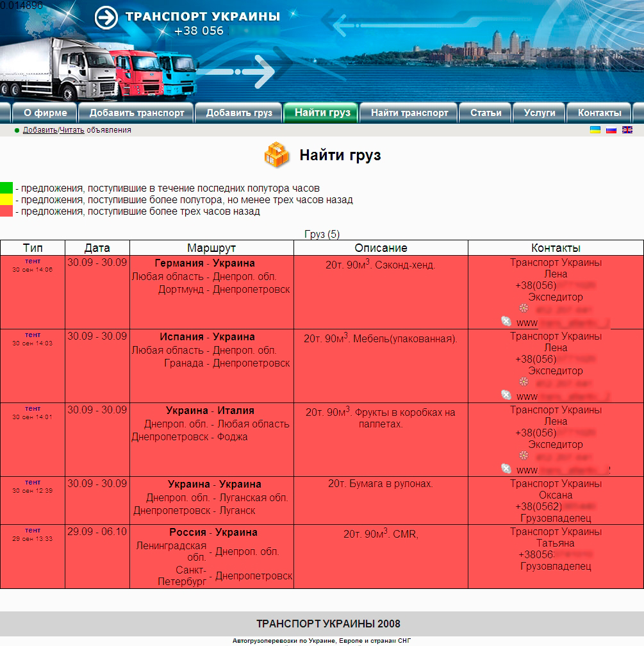The width and height of the screenshot is (644, 646).
Task: Click the orange cargo boxes icon
Action: click(276, 154)
